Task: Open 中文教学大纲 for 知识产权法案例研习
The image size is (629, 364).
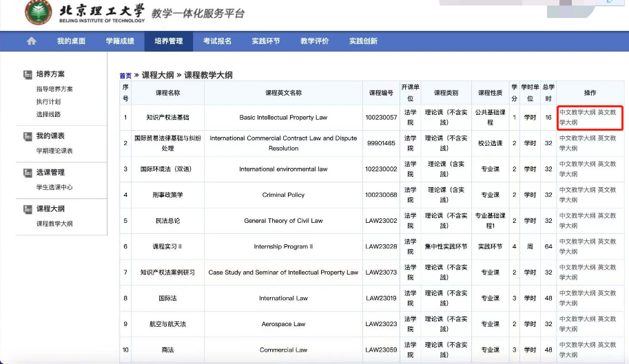Action: point(577,267)
